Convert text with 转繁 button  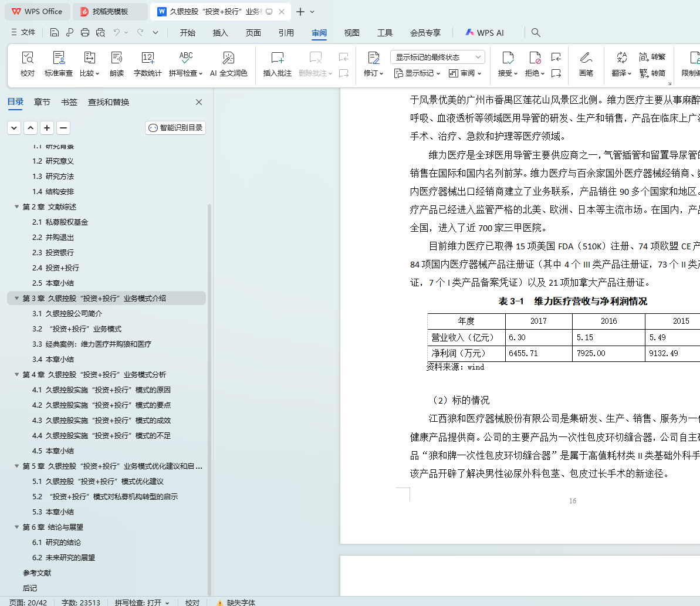click(652, 57)
